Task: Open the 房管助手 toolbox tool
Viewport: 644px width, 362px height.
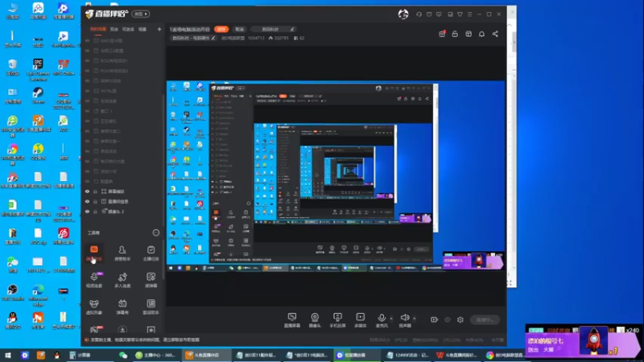Action: click(x=122, y=253)
